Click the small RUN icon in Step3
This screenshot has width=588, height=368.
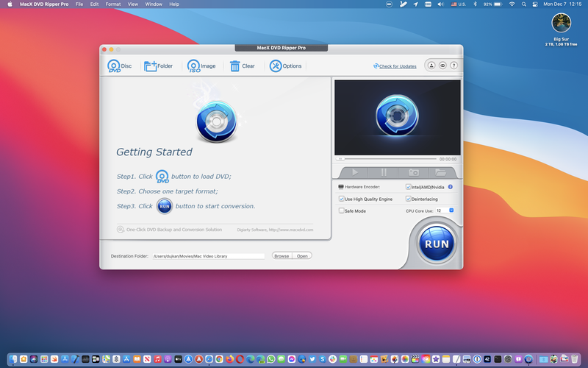click(x=164, y=206)
